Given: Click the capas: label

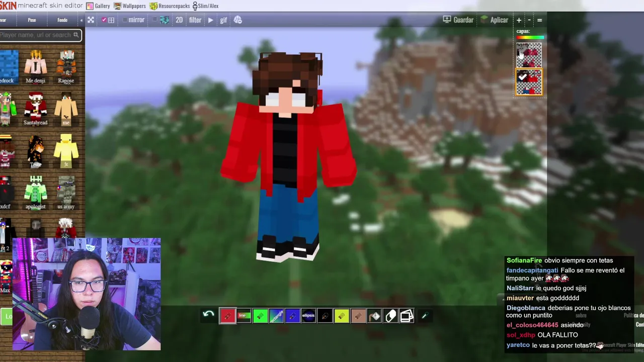Looking at the screenshot, I should pos(523,31).
